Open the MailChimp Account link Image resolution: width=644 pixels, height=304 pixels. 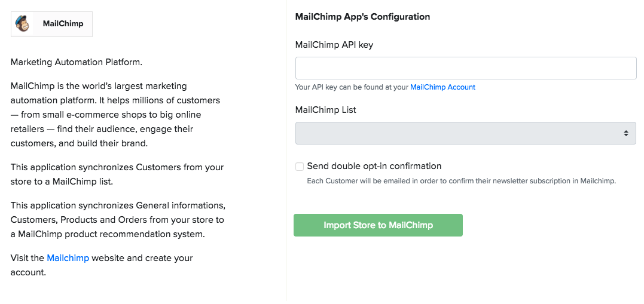[x=442, y=87]
